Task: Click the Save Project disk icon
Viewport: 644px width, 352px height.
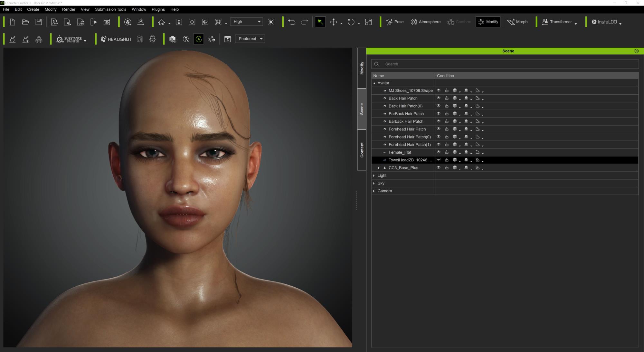Action: (39, 22)
